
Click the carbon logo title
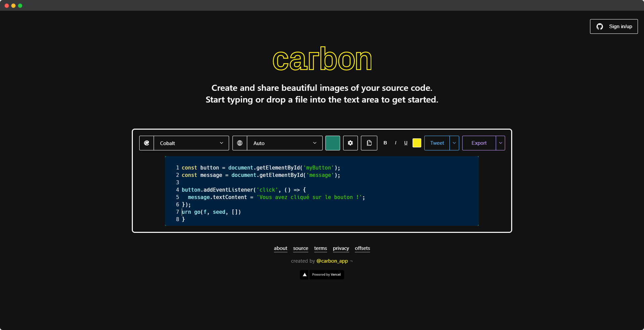tap(322, 59)
